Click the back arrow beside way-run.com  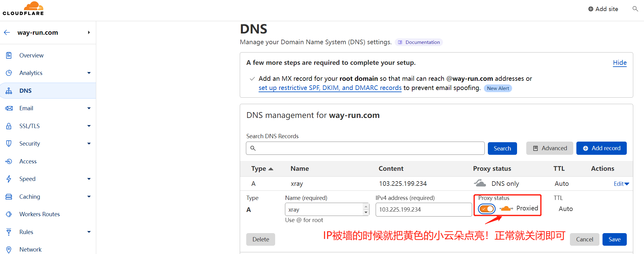[7, 32]
